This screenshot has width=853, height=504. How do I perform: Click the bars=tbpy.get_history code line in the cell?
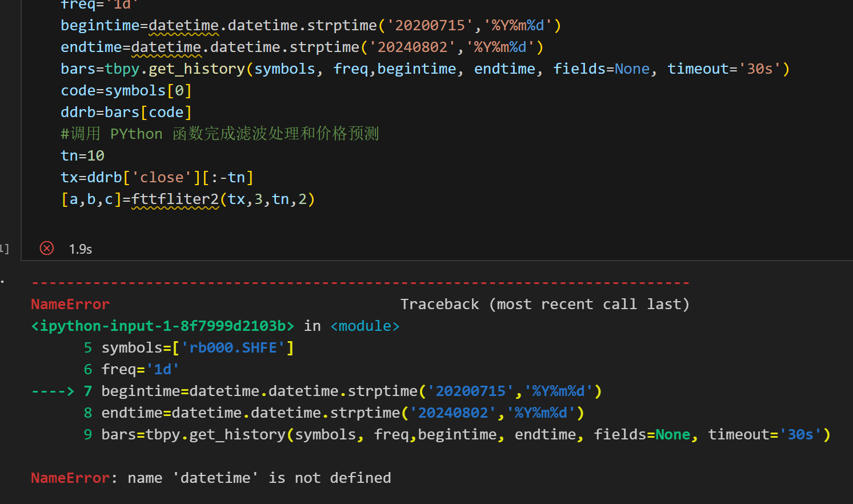[425, 69]
